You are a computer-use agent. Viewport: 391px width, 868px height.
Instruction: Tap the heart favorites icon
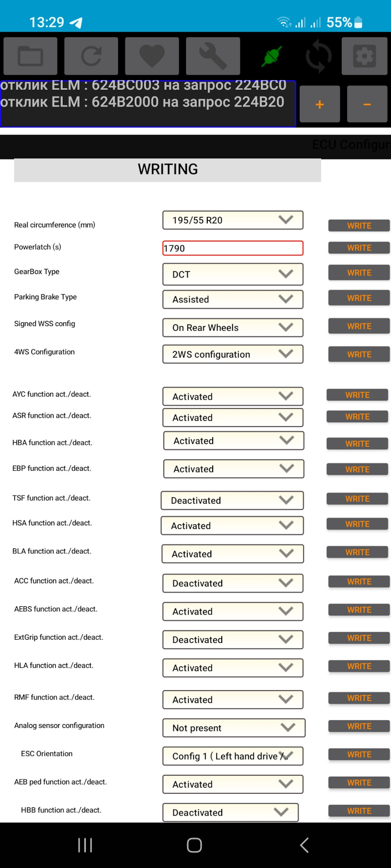(x=152, y=56)
